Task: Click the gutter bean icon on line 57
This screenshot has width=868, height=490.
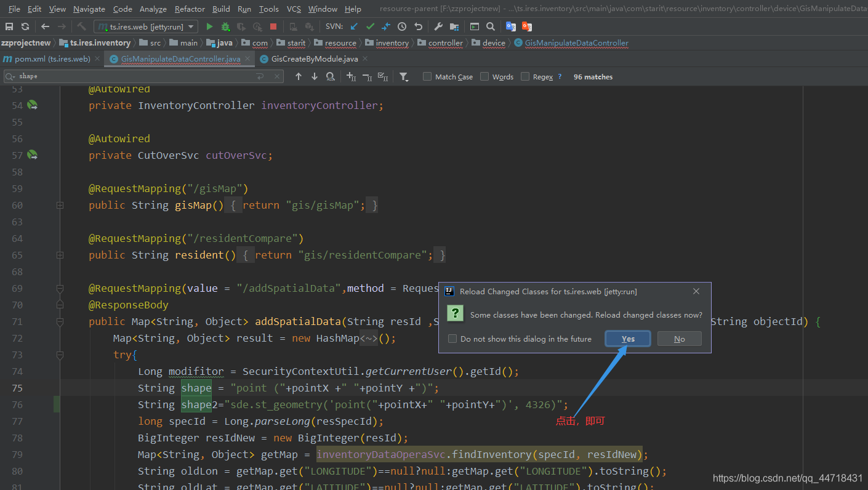Action: point(33,155)
